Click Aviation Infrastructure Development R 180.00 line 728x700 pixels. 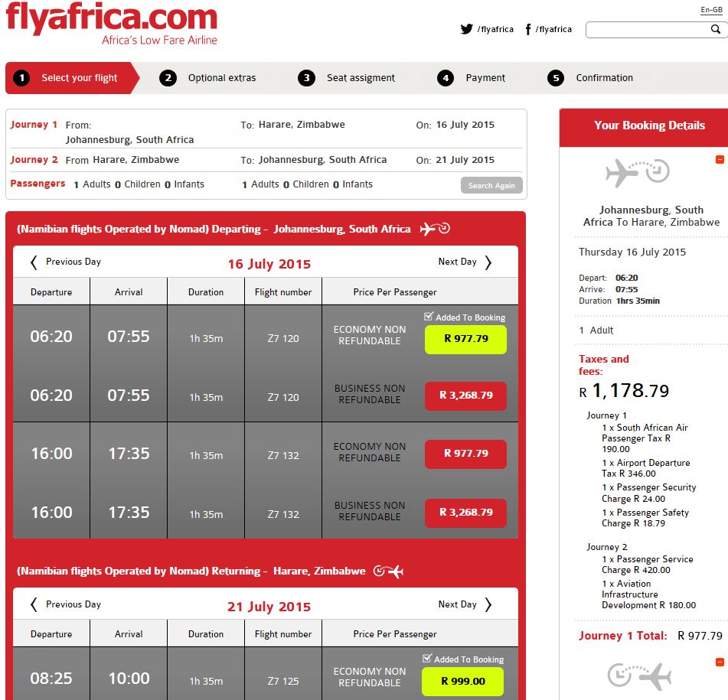(x=648, y=594)
